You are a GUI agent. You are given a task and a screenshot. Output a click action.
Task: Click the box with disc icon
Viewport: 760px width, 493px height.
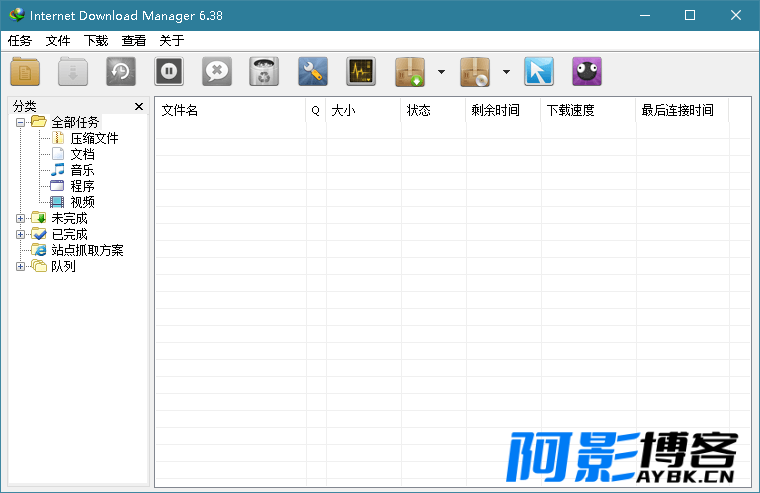point(475,72)
